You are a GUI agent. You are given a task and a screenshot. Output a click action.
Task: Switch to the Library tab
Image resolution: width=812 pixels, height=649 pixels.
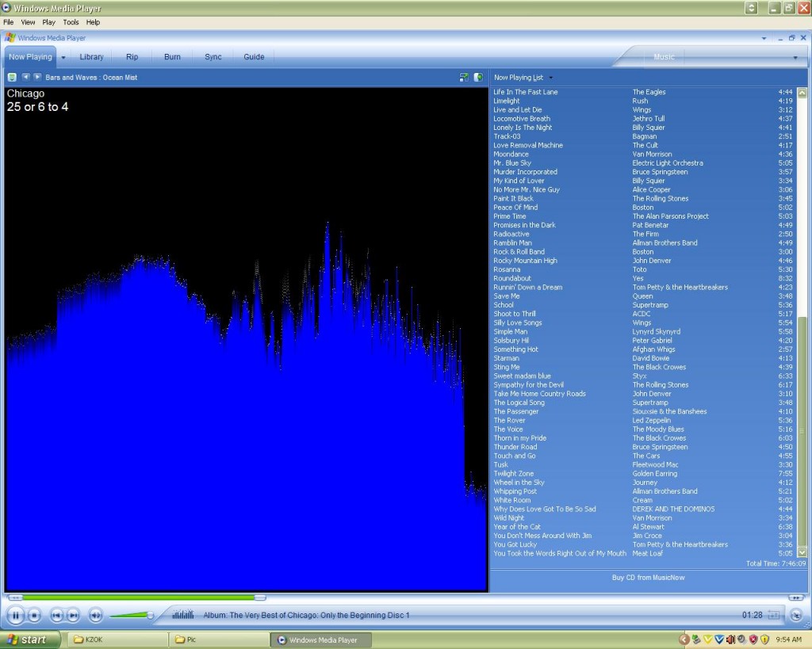click(x=92, y=57)
